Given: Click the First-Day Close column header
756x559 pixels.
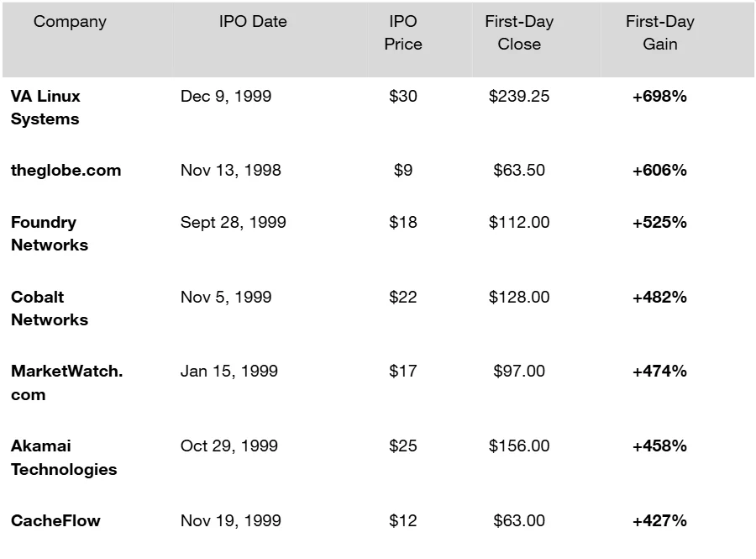Looking at the screenshot, I should (x=519, y=33).
